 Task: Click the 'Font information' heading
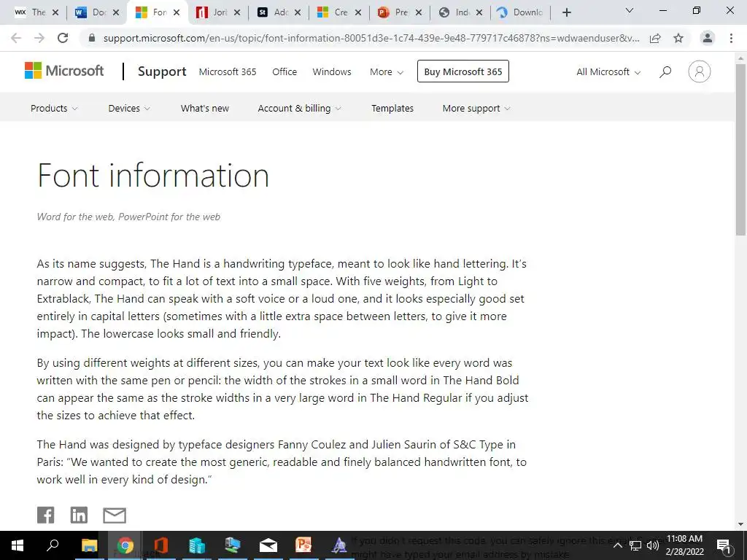153,175
